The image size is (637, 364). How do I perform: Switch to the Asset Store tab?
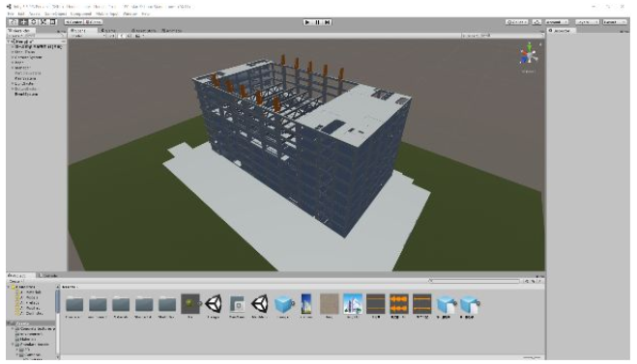pos(144,31)
